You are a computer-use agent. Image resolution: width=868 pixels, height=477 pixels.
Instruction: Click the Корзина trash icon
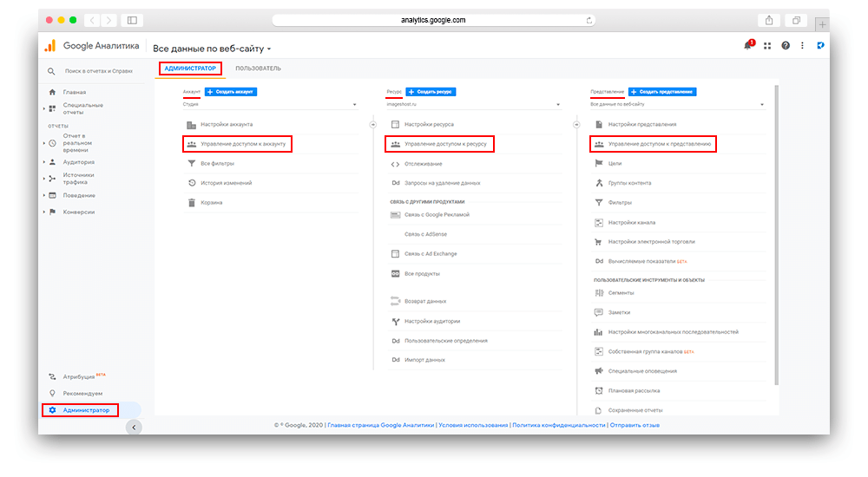coord(192,203)
